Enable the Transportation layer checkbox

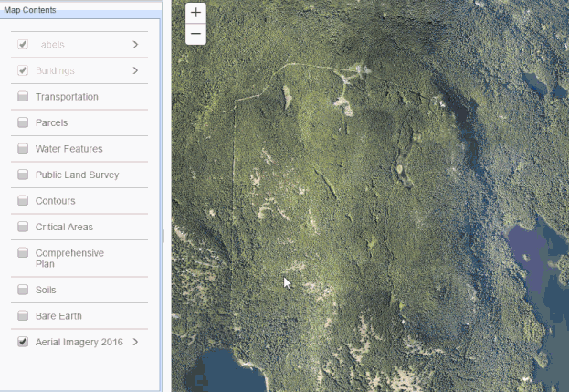pyautogui.click(x=23, y=97)
